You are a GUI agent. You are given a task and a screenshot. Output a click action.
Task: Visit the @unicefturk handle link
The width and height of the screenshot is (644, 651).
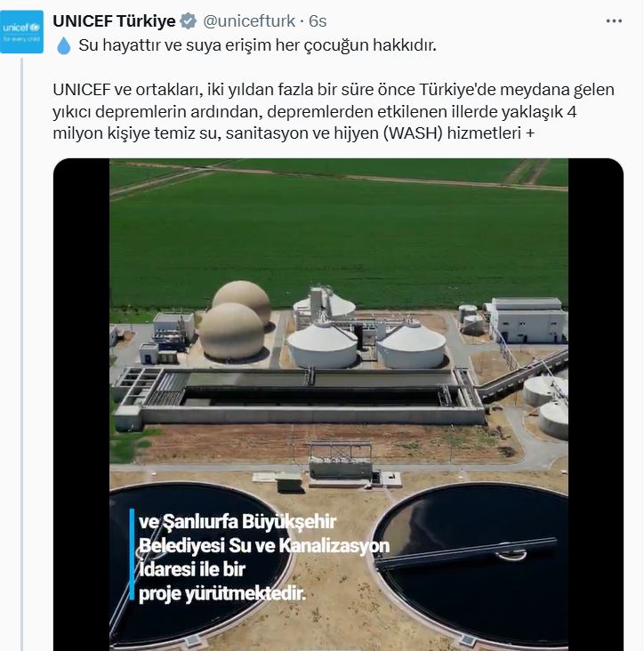pyautogui.click(x=249, y=20)
